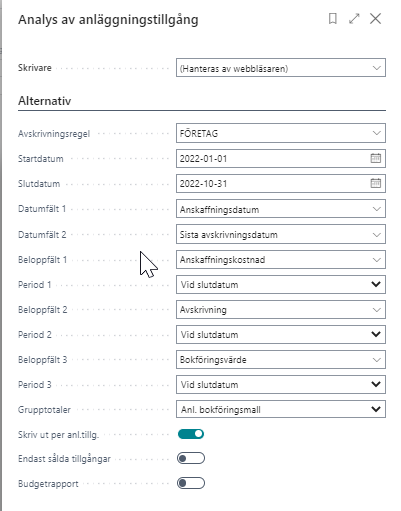Click into the Slutdatum date field

pyautogui.click(x=273, y=183)
